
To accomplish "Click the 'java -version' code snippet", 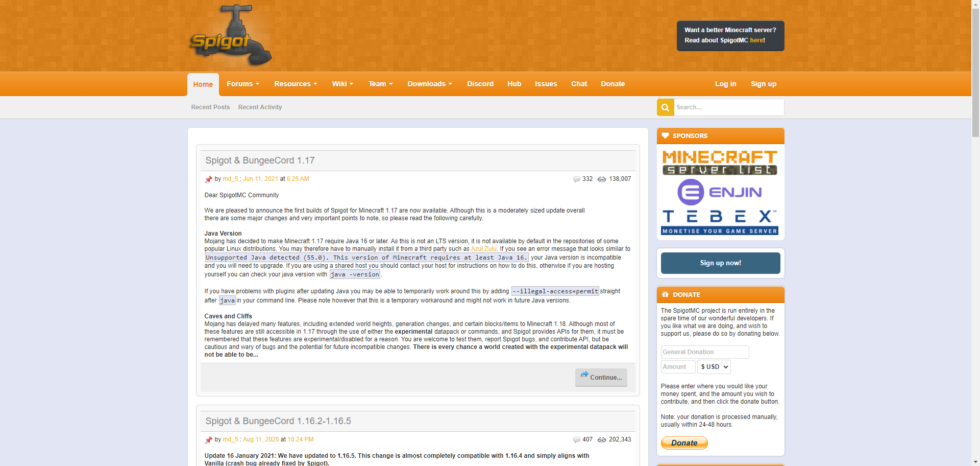I will [x=355, y=275].
